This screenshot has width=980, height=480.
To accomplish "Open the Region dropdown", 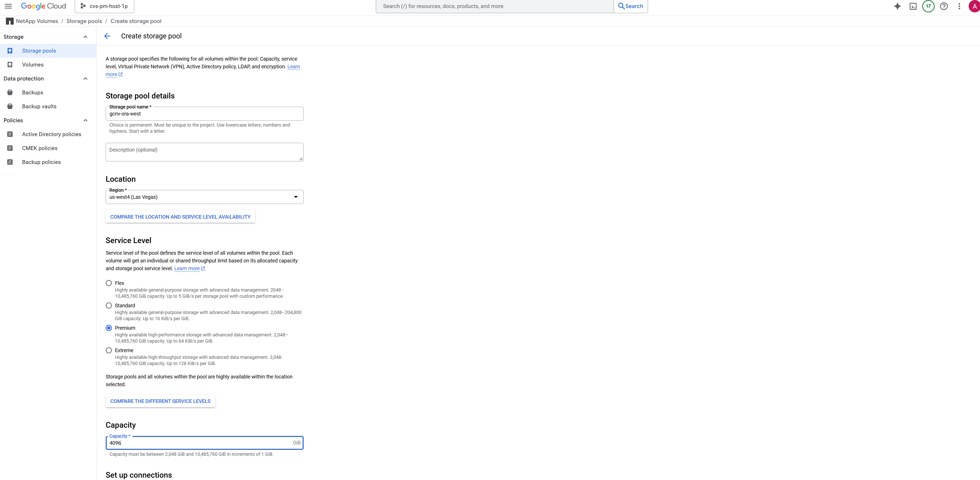I will coord(204,197).
